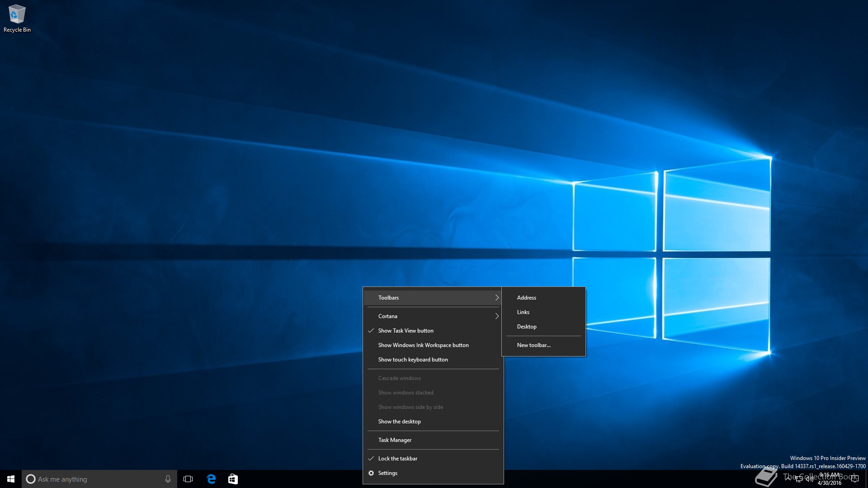Open the Action Center notification icon
Screen dimensions: 868x488
click(x=854, y=479)
